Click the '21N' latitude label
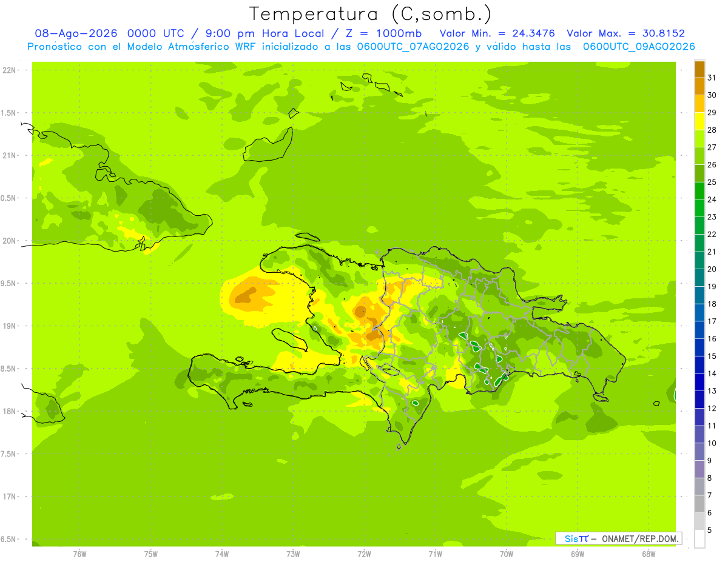Viewport: 728px width, 562px height. (x=9, y=155)
